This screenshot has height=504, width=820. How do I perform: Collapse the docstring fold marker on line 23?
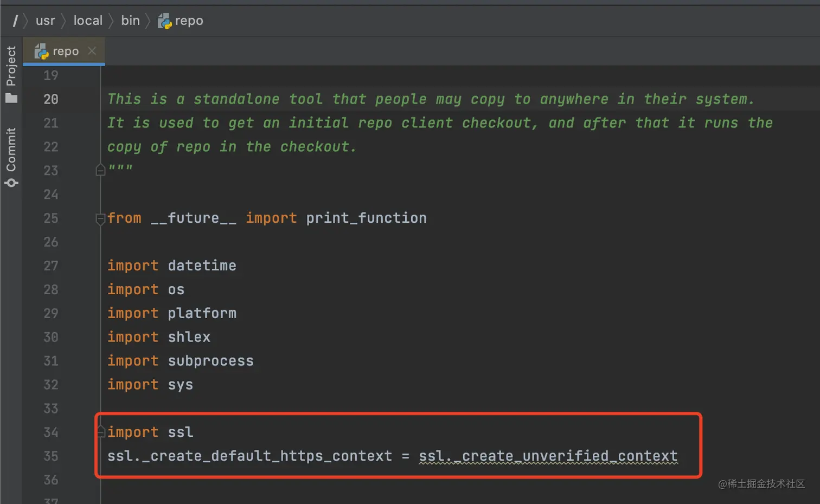pyautogui.click(x=100, y=170)
